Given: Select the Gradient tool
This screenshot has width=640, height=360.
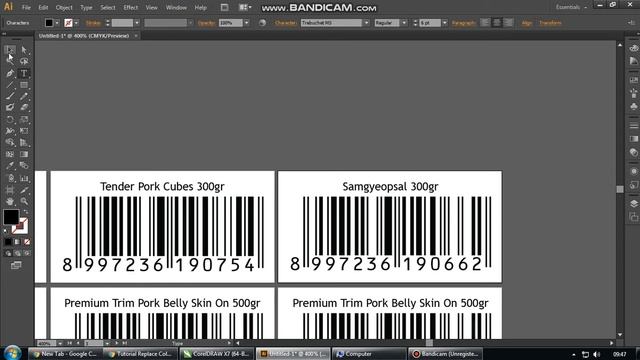Looking at the screenshot, I should tap(24, 154).
